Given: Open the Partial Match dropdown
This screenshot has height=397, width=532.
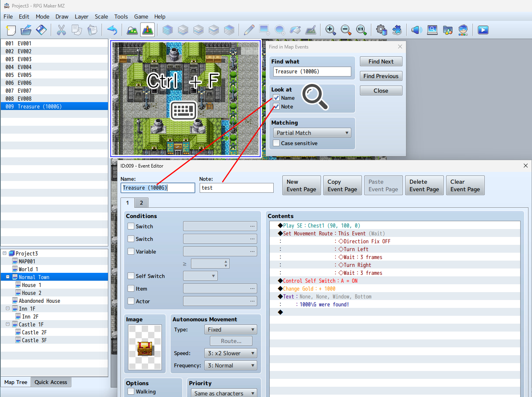Looking at the screenshot, I should tap(312, 133).
